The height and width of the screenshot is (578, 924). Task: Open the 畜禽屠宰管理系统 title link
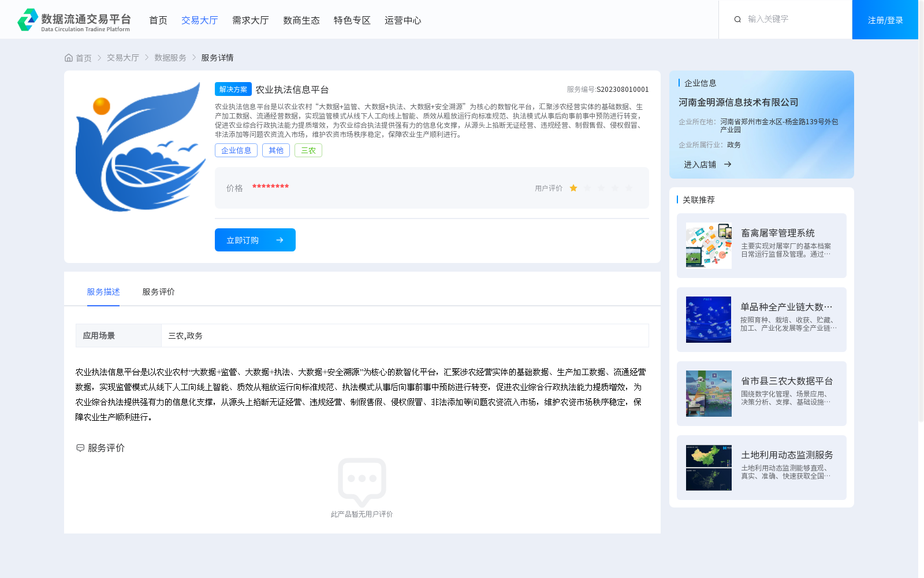click(778, 233)
